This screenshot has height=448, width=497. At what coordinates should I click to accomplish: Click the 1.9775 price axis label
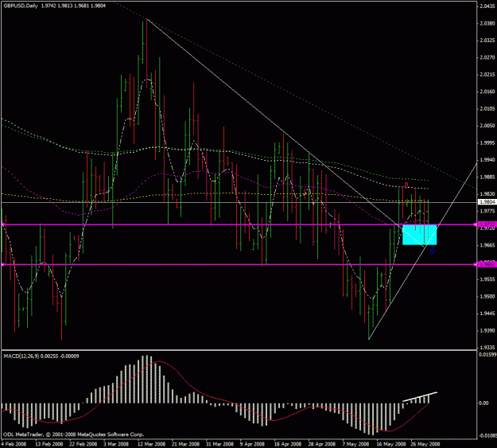pyautogui.click(x=487, y=211)
